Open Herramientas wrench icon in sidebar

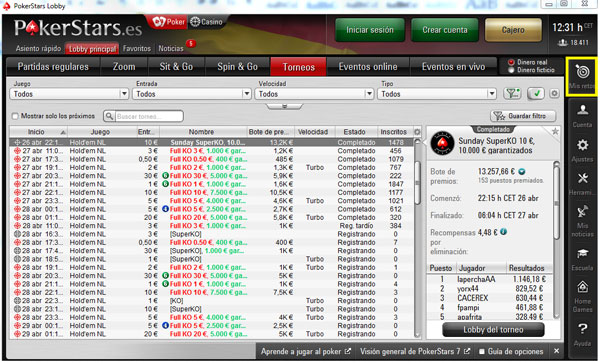[582, 178]
